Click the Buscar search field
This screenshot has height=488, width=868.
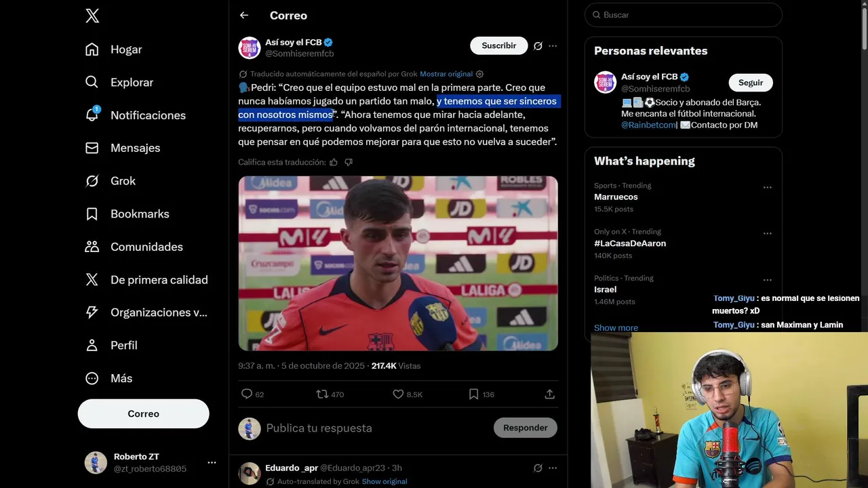(x=684, y=15)
